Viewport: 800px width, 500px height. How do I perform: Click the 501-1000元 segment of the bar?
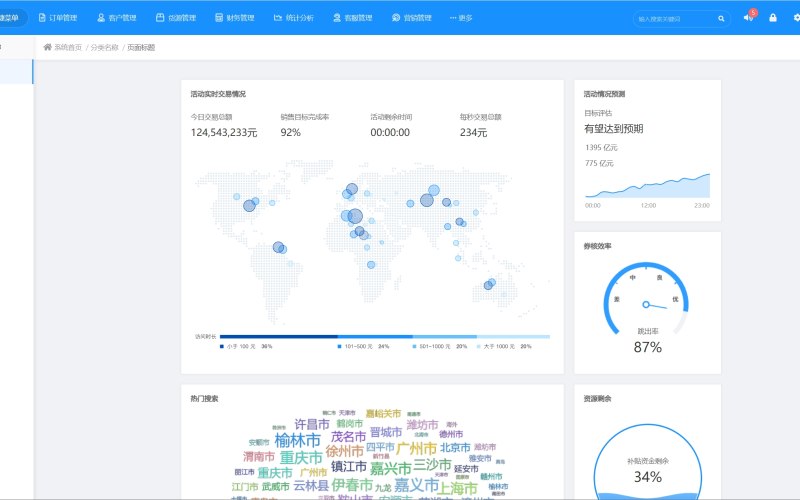coord(445,337)
